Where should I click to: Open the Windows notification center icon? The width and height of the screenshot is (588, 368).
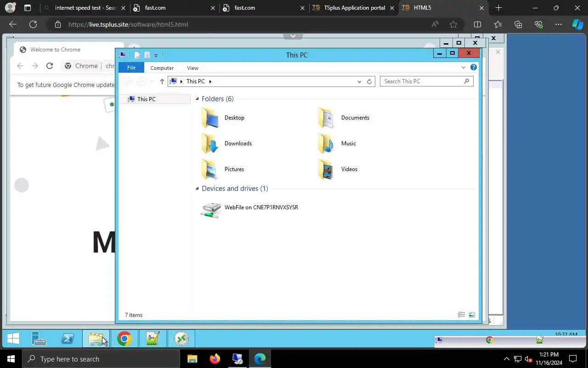[573, 359]
